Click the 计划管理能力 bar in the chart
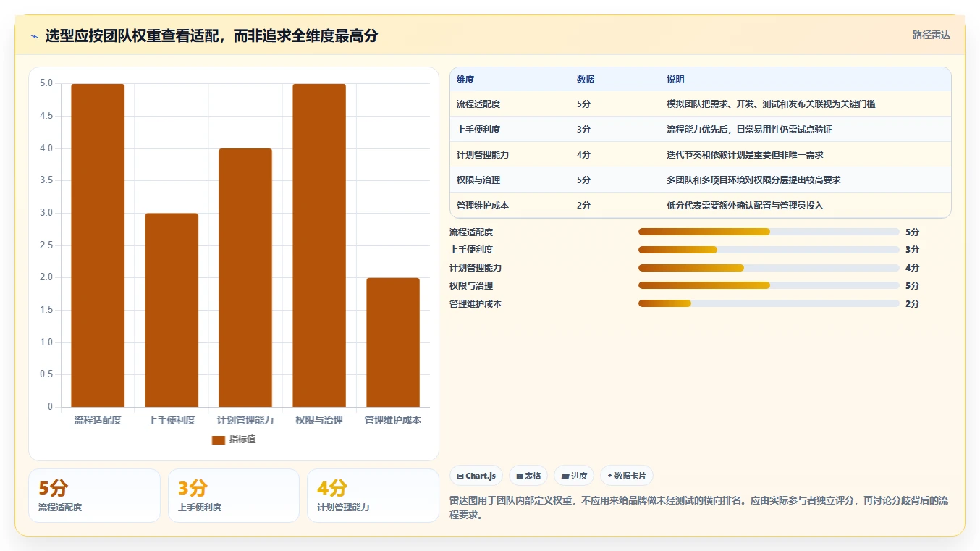This screenshot has height=551, width=980. coord(245,277)
